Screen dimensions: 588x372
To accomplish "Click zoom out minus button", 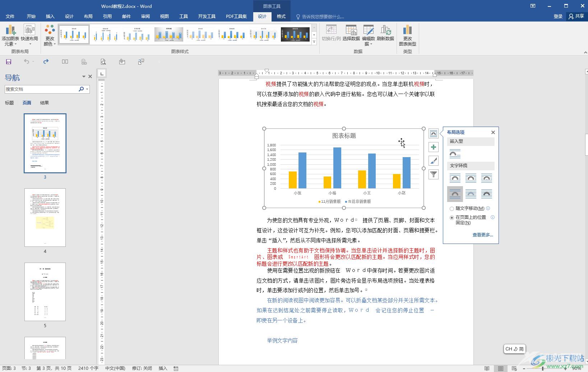I will coord(524,368).
